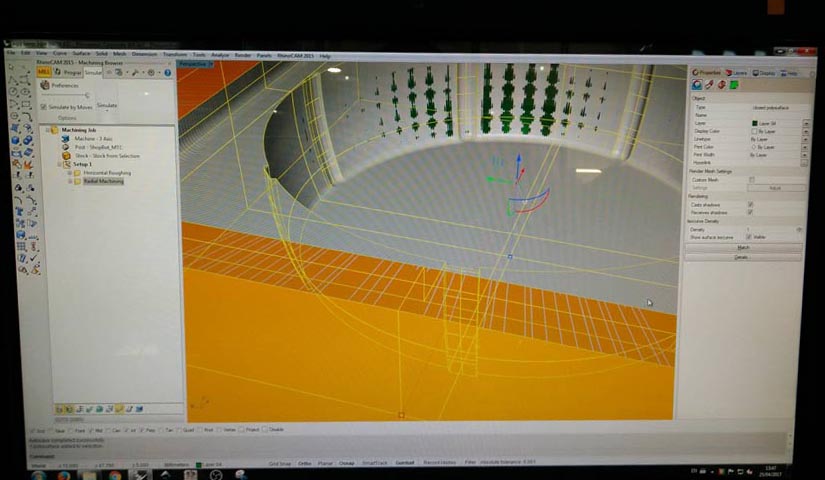This screenshot has width=825, height=480.
Task: Click the green layer color swatch
Action: click(x=755, y=123)
